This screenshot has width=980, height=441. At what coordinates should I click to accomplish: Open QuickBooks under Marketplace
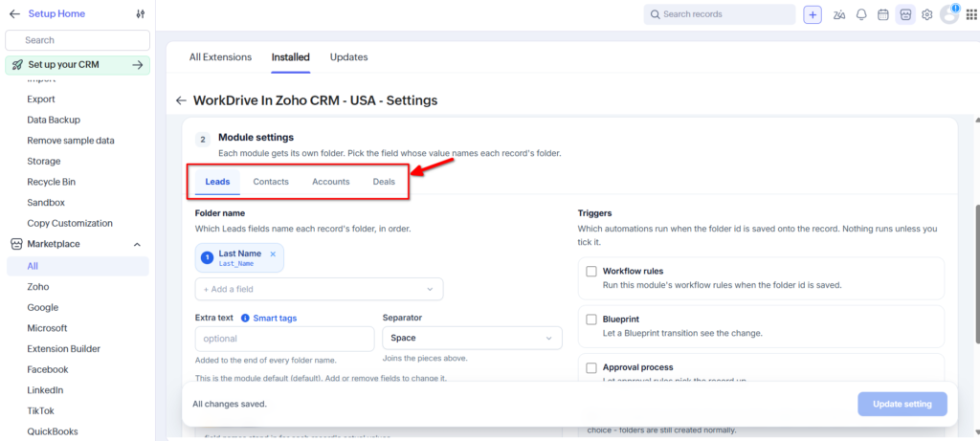pos(53,431)
